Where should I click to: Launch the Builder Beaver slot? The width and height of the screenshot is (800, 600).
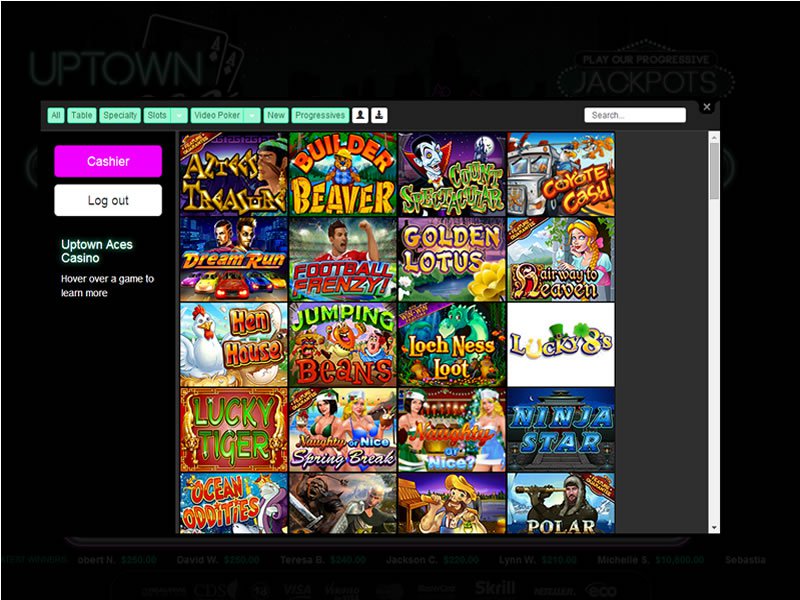343,174
